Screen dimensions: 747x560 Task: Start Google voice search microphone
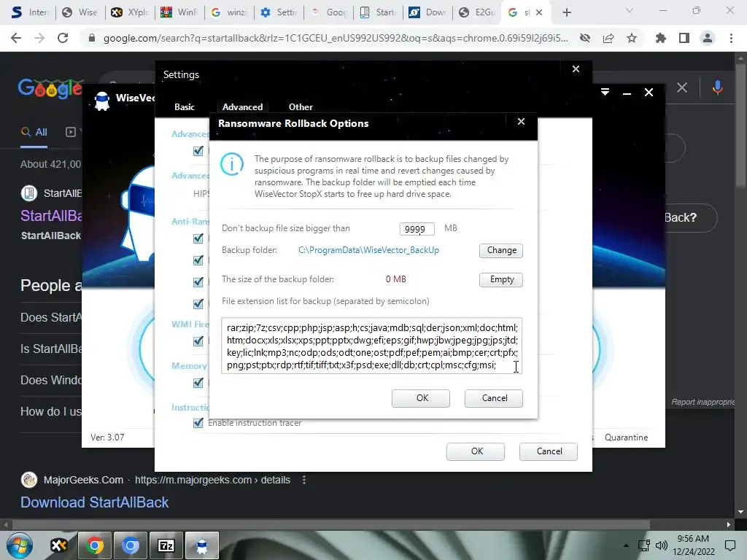(x=718, y=87)
